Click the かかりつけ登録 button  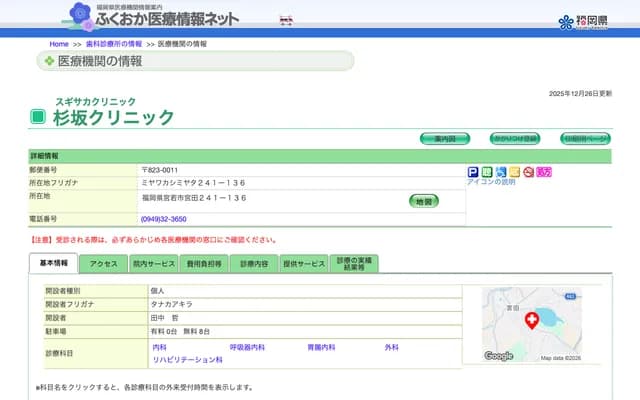click(514, 138)
